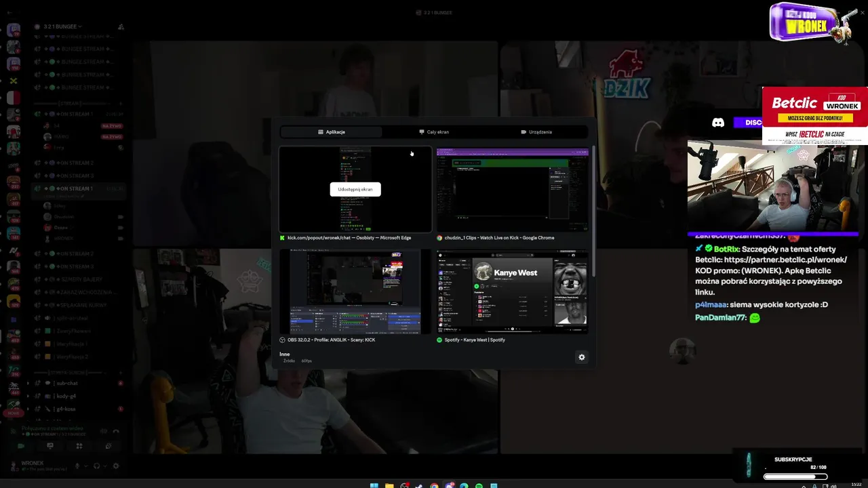This screenshot has height=488, width=868.
Task: Select the kick.com popout chat window label
Action: pyautogui.click(x=349, y=238)
